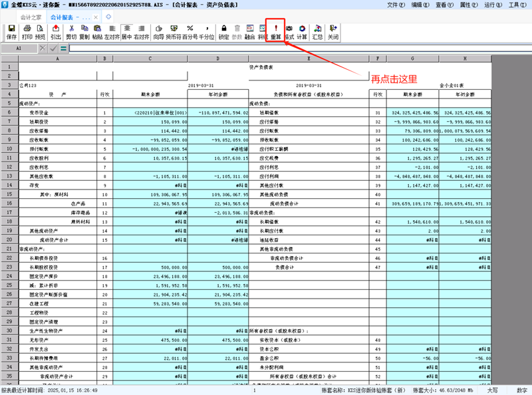Screen dimensions: 532x395
Task: Add currency symbol format (货币符)
Action: (174, 33)
